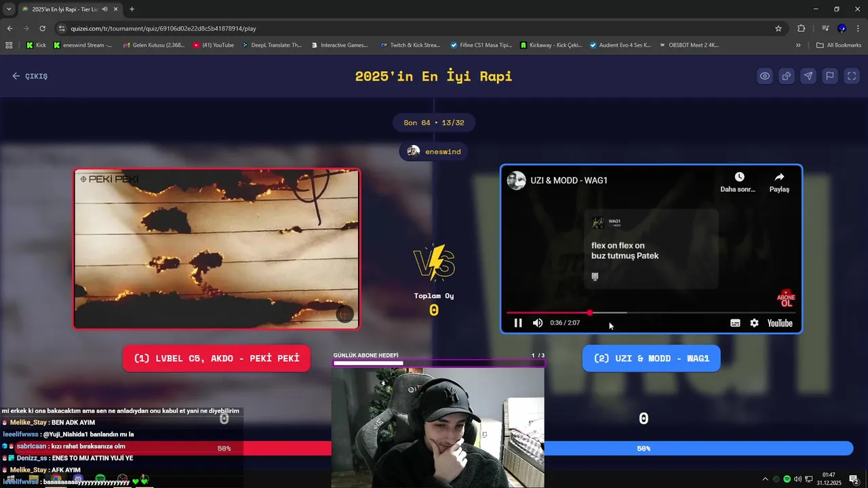Open the Chrome three-dot menu
Screen dimensions: 868x488
(x=858, y=28)
